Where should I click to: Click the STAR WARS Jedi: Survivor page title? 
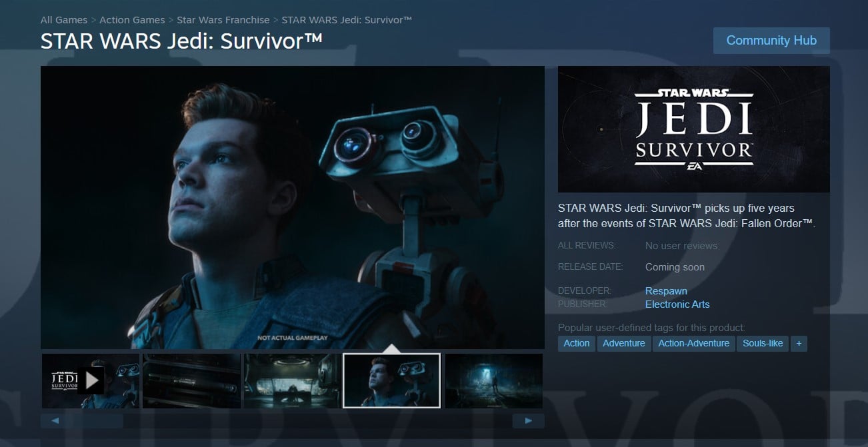click(181, 41)
